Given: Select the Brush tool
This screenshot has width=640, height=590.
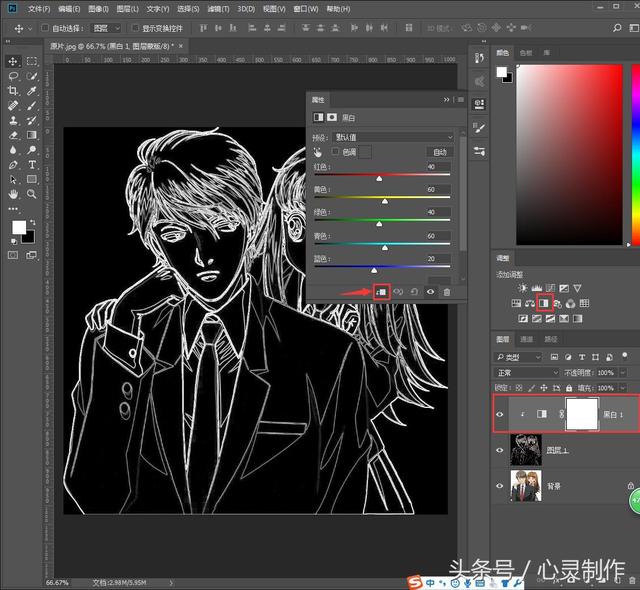Looking at the screenshot, I should pyautogui.click(x=32, y=105).
